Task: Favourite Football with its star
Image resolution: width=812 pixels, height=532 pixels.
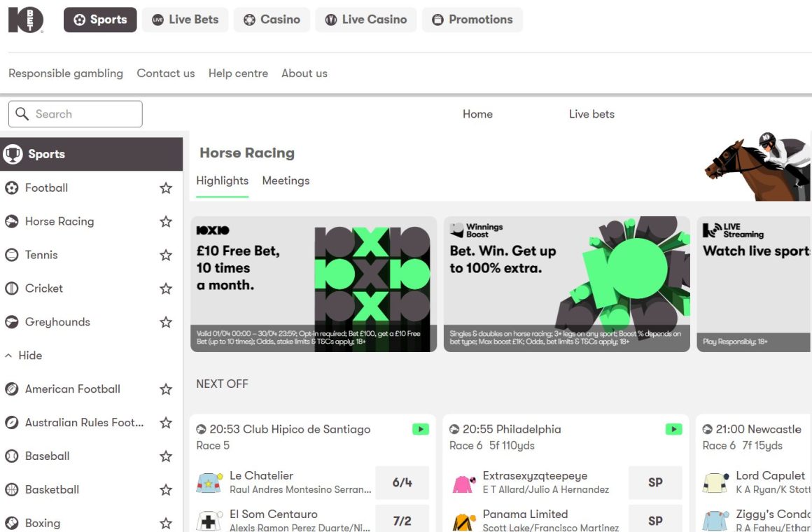Action: (166, 188)
